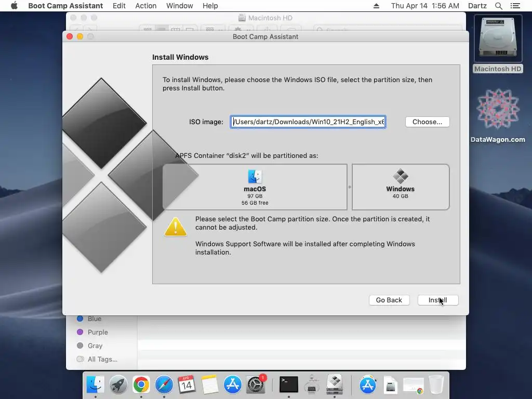Click the menu bar clock Thu Apr 14
This screenshot has width=532, height=399.
coord(425,6)
